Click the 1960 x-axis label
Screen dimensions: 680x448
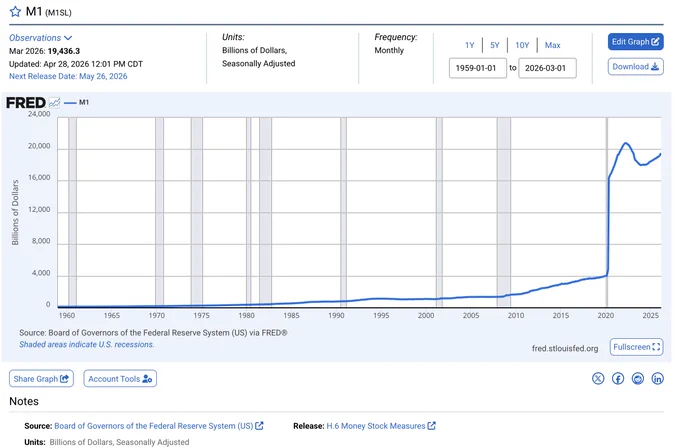pyautogui.click(x=67, y=315)
